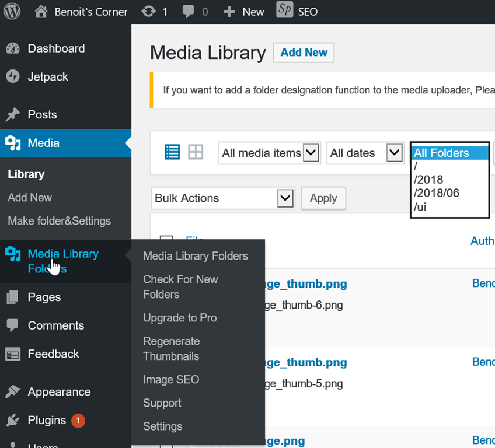Select Check For New Folders menu item
The width and height of the screenshot is (495, 448).
pos(180,287)
